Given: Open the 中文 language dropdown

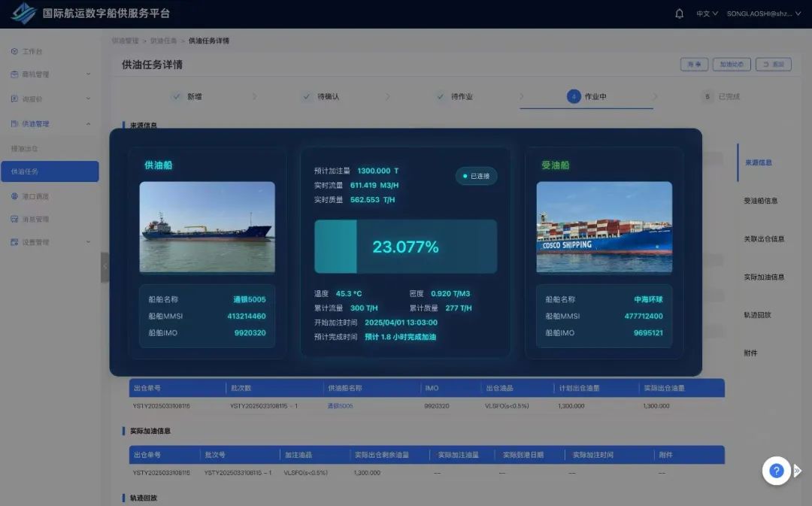Looking at the screenshot, I should point(707,14).
